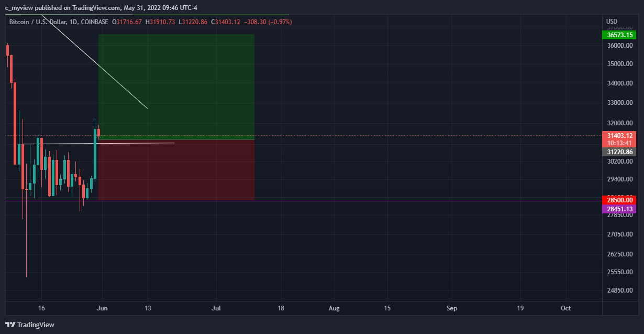
Task: Click the 35000.00 price axis label
Action: pyautogui.click(x=620, y=64)
